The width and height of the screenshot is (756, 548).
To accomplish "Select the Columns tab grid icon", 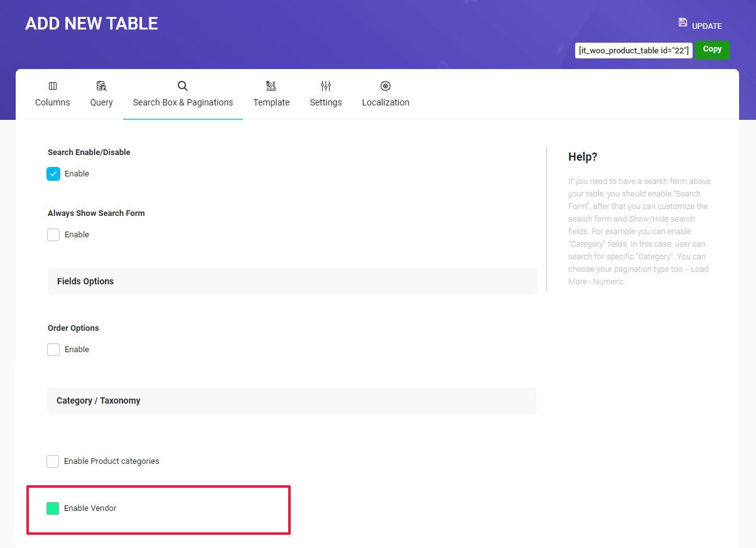I will point(52,86).
